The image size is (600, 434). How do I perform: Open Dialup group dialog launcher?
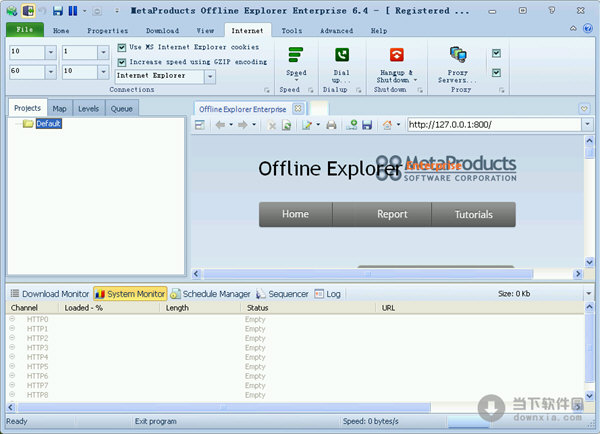(x=359, y=90)
